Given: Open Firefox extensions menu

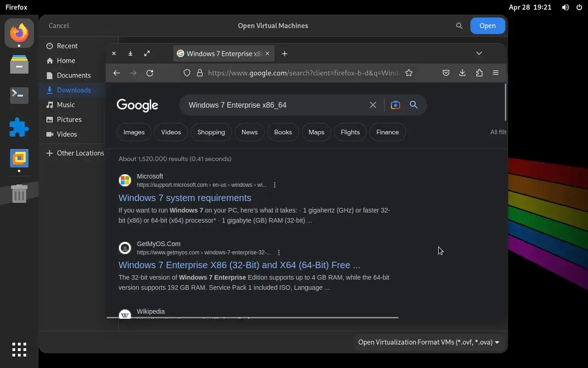Looking at the screenshot, I should point(479,73).
